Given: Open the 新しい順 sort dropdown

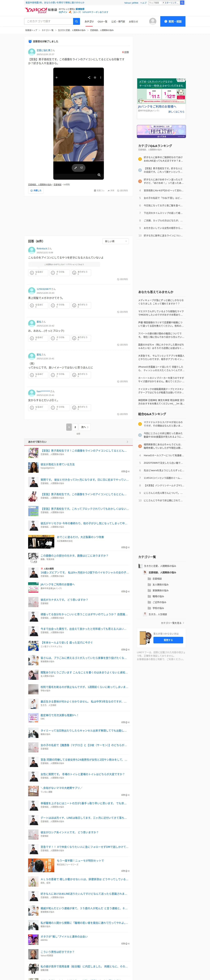Looking at the screenshot, I should [115, 241].
